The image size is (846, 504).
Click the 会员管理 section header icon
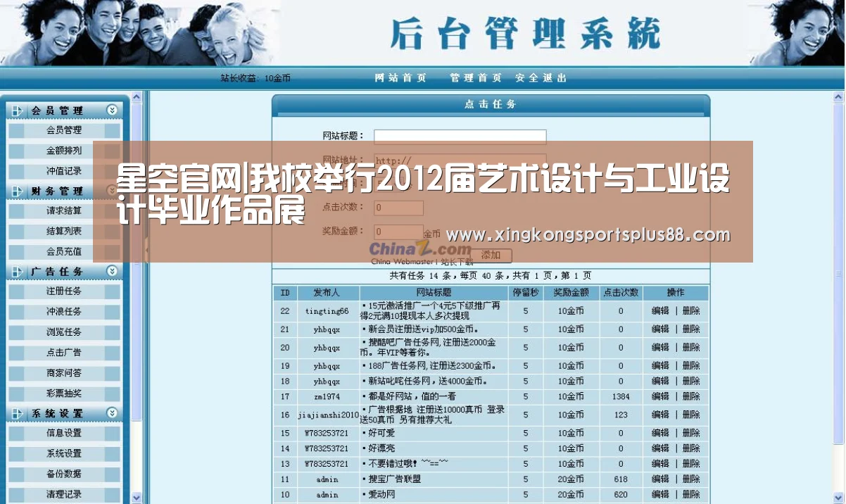pyautogui.click(x=18, y=111)
